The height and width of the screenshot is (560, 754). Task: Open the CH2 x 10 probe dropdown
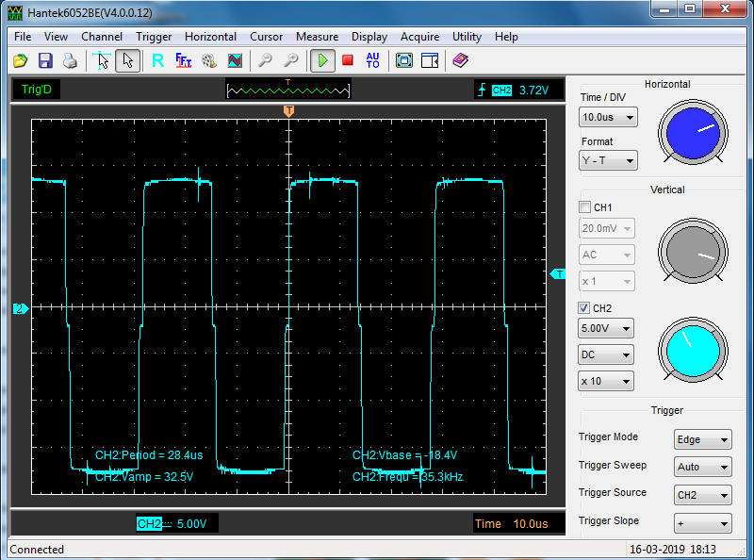point(605,382)
